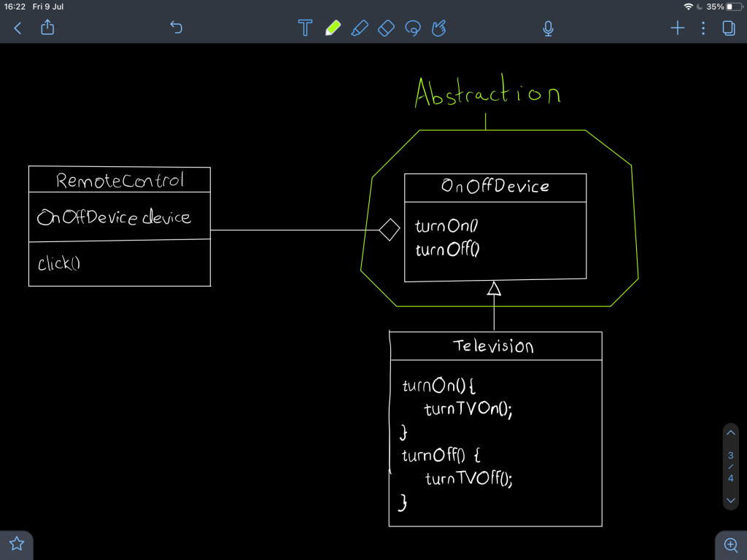Open the page overview panel
The height and width of the screenshot is (560, 747).
pyautogui.click(x=728, y=28)
